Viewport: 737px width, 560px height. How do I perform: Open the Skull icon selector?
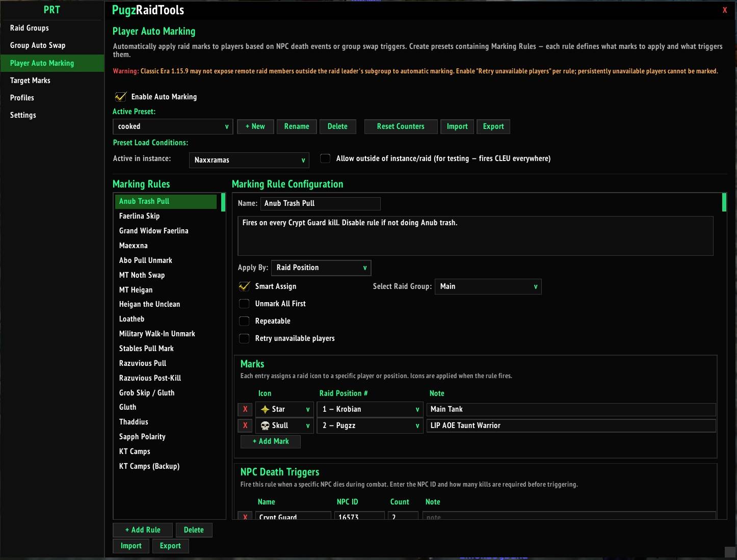(284, 425)
